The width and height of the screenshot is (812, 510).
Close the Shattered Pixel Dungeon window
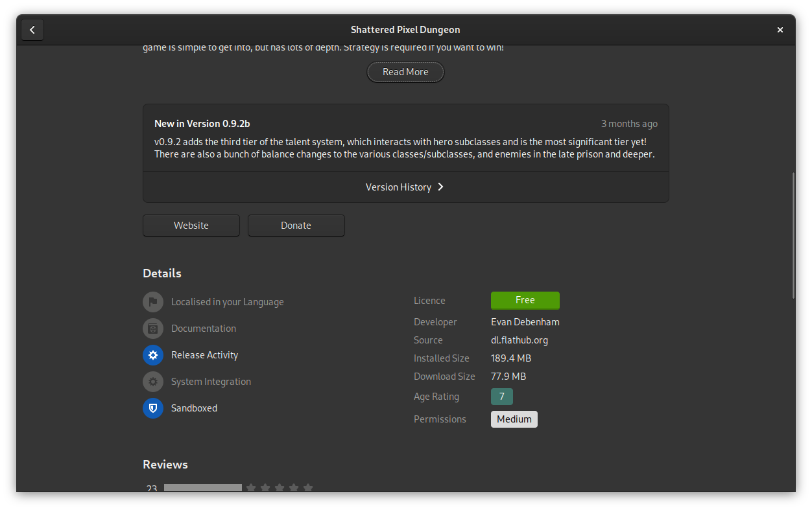pyautogui.click(x=780, y=30)
